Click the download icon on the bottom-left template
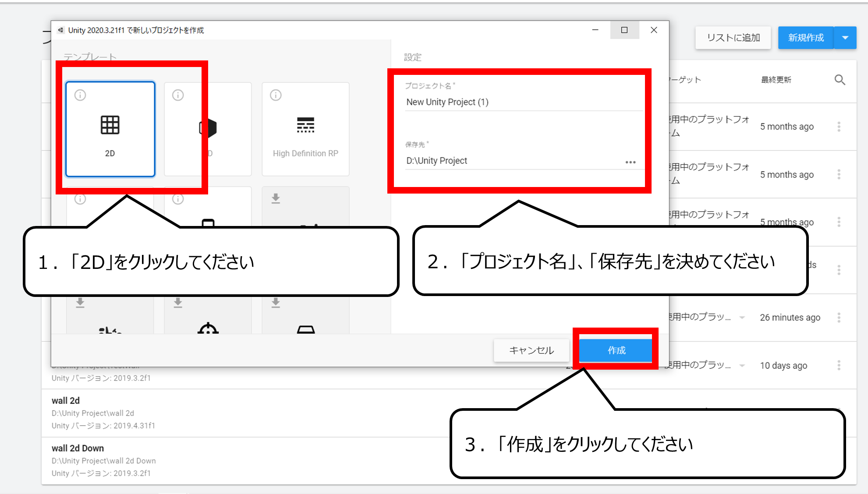Image resolution: width=868 pixels, height=494 pixels. 80,303
